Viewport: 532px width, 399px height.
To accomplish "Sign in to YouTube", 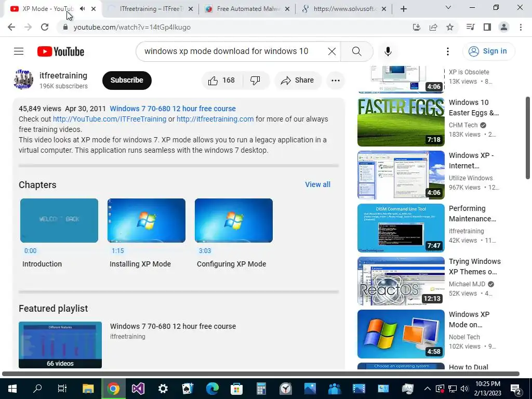I will tap(488, 51).
